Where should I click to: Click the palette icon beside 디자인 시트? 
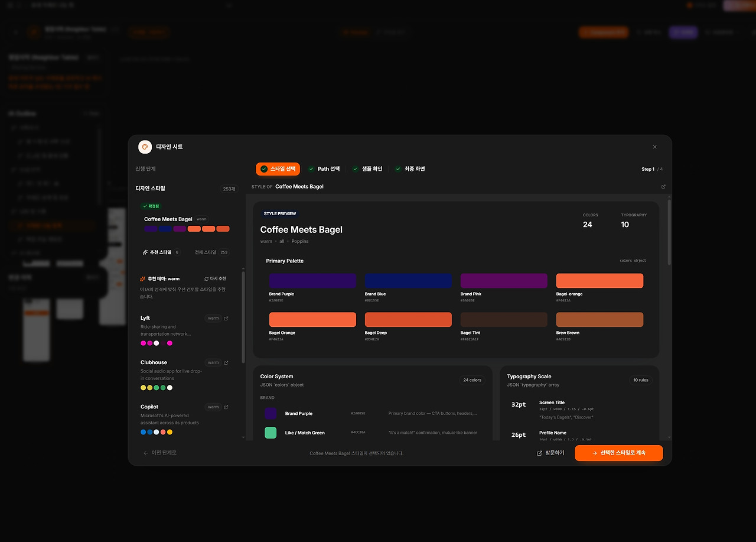[145, 147]
